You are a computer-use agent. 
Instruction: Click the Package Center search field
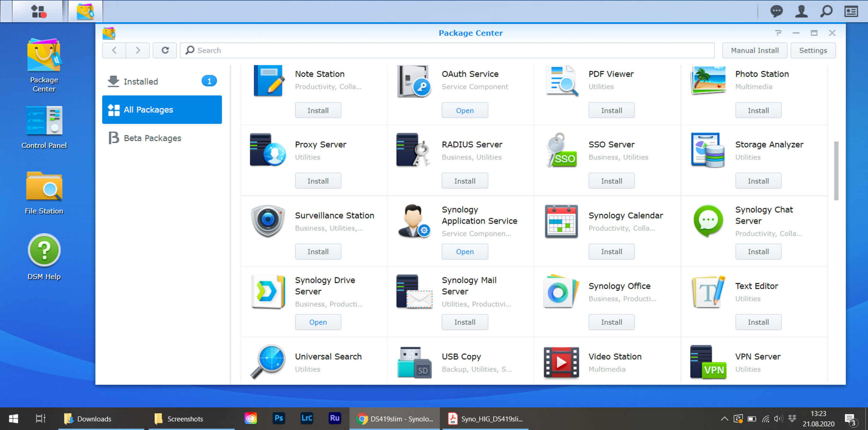point(447,50)
